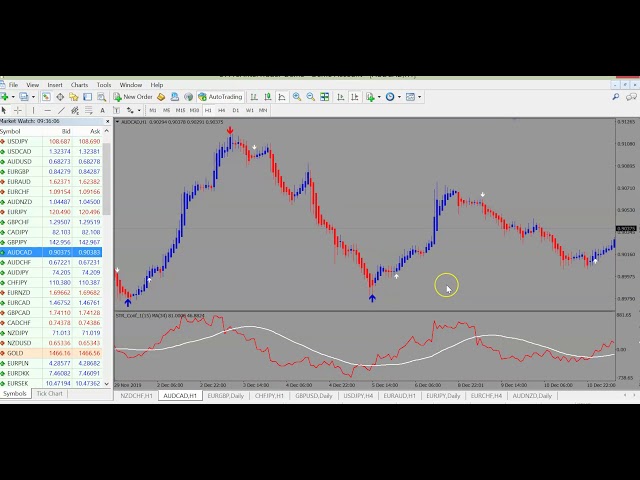Open the indicators list dropdown arrow
The height and width of the screenshot is (480, 640).
pyautogui.click(x=379, y=97)
